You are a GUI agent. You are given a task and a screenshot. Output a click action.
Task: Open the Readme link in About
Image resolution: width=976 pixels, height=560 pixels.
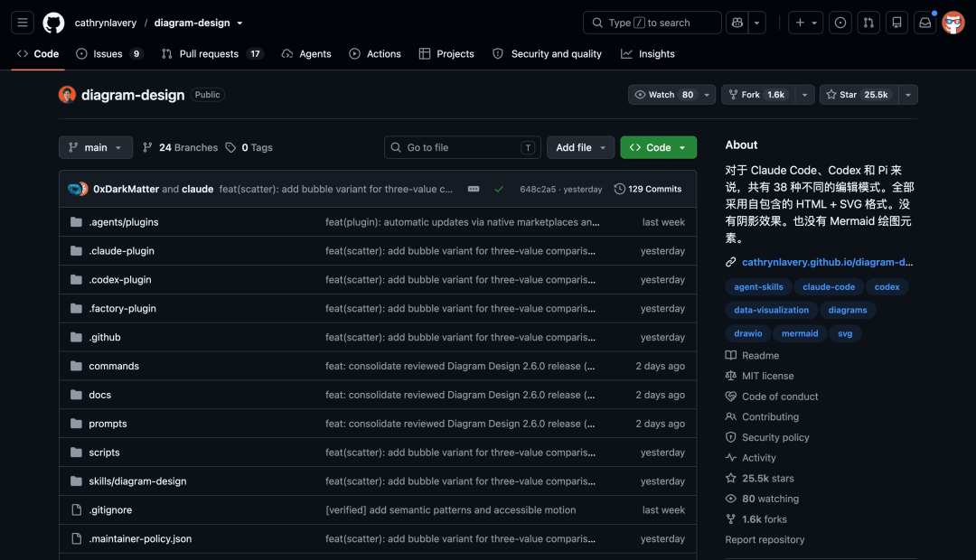753,356
